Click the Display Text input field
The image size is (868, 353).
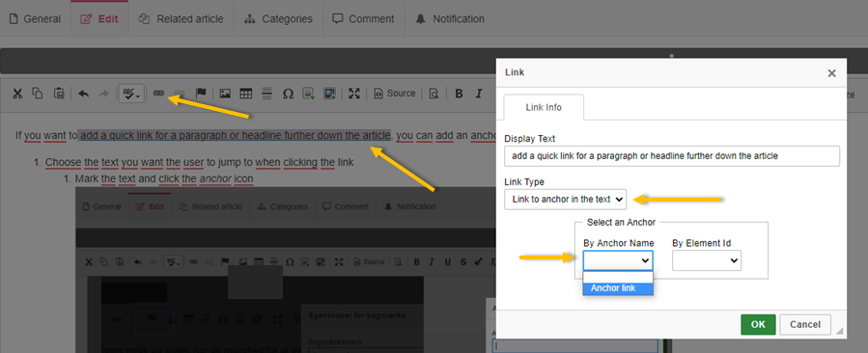coord(672,156)
